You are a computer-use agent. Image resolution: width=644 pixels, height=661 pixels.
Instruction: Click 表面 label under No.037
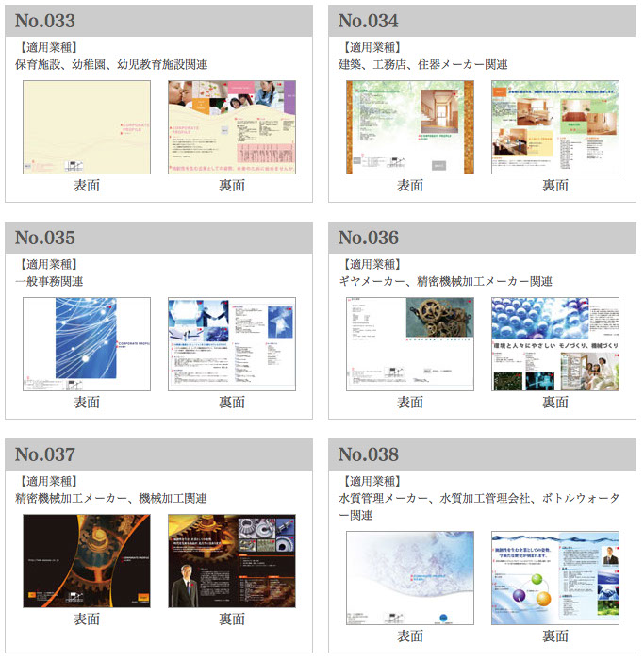[x=87, y=620]
